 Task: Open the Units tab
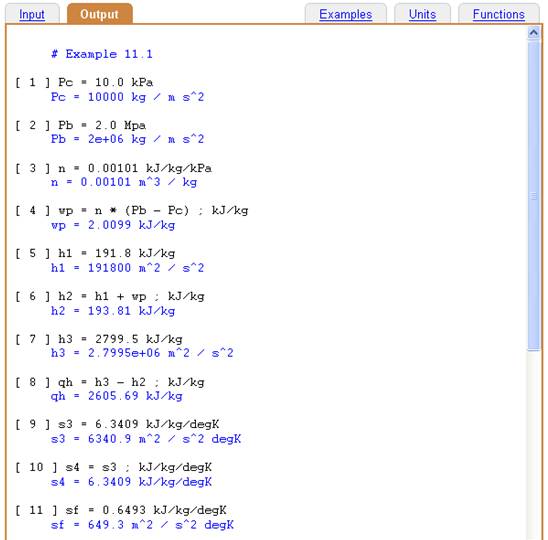click(x=422, y=14)
